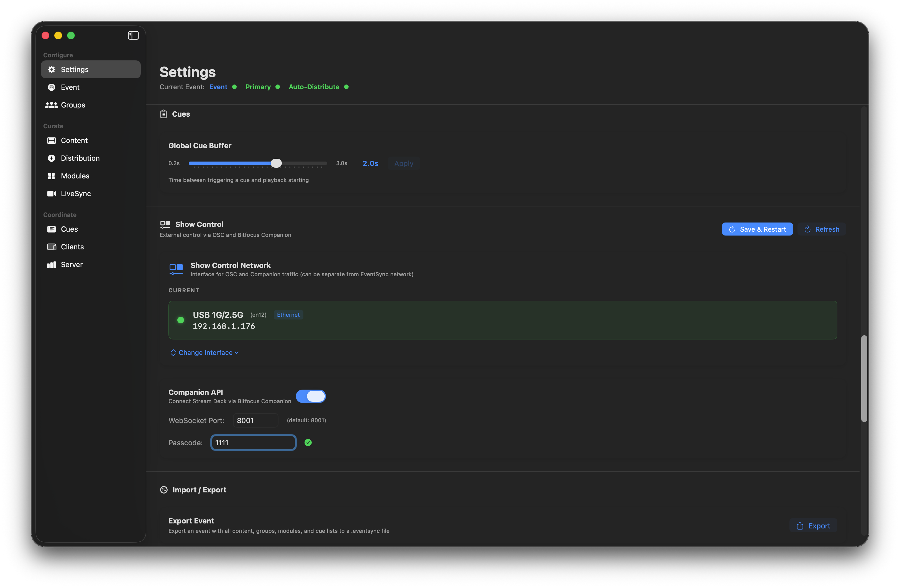Switch to the LiveSync page

pos(91,194)
